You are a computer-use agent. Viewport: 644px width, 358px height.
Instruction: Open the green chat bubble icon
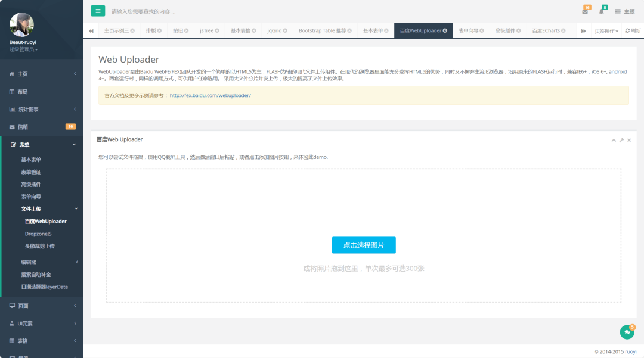(627, 332)
